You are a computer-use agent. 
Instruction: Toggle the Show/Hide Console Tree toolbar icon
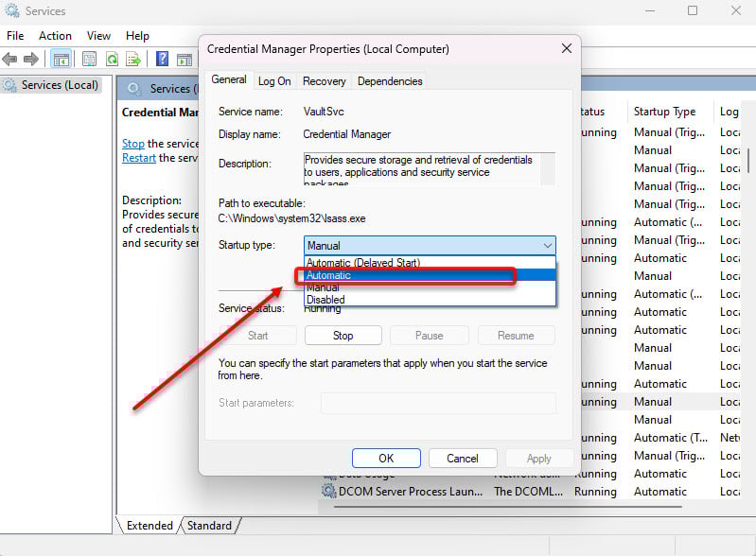point(62,60)
